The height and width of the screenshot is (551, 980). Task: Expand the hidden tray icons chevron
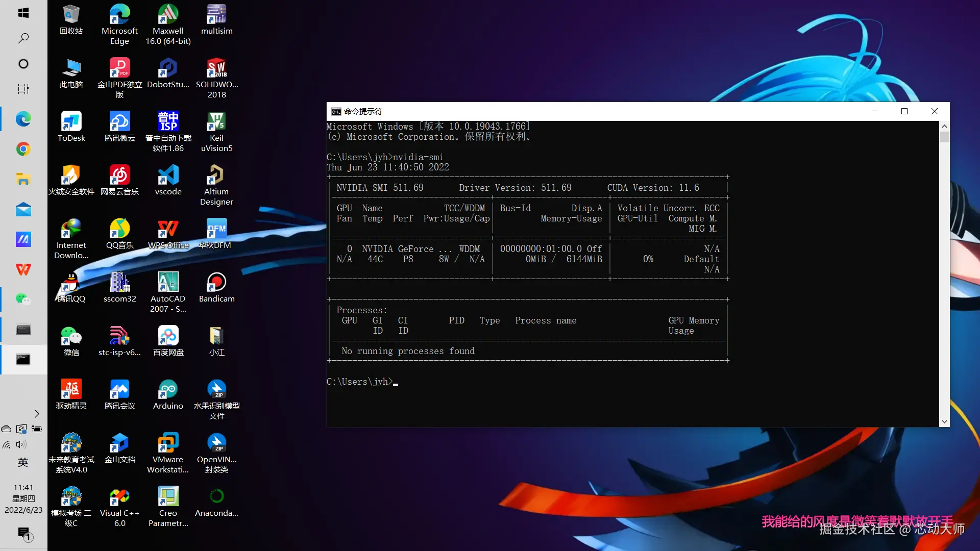coord(36,413)
